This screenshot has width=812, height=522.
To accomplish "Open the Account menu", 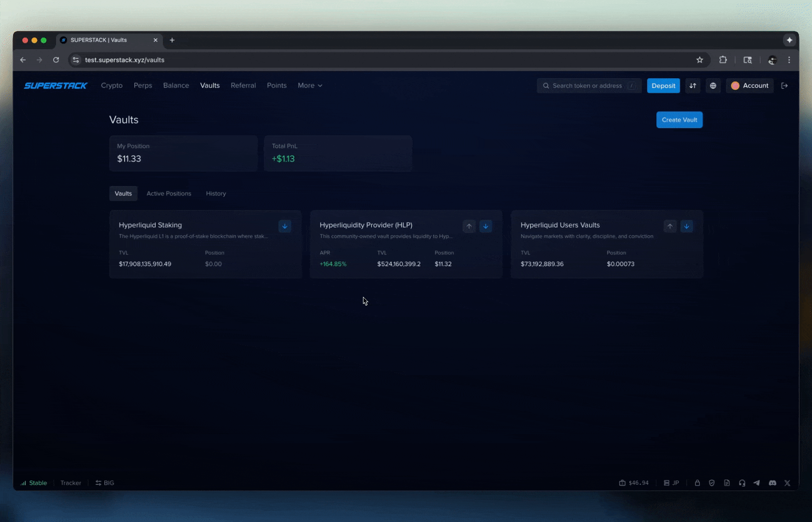I will pyautogui.click(x=750, y=86).
